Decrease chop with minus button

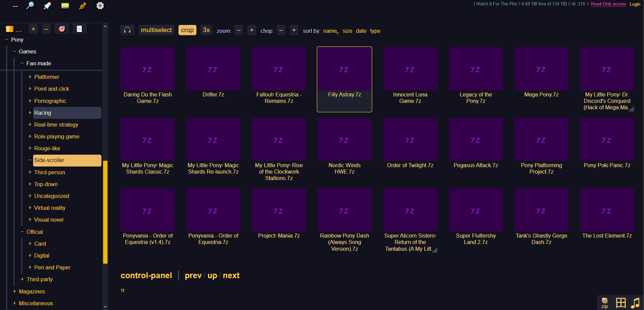tap(281, 30)
